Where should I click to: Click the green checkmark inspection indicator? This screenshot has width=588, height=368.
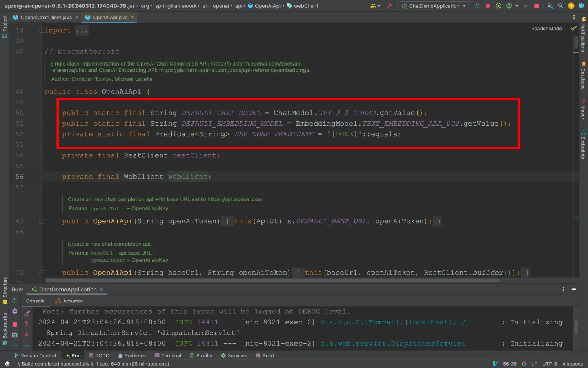(573, 28)
